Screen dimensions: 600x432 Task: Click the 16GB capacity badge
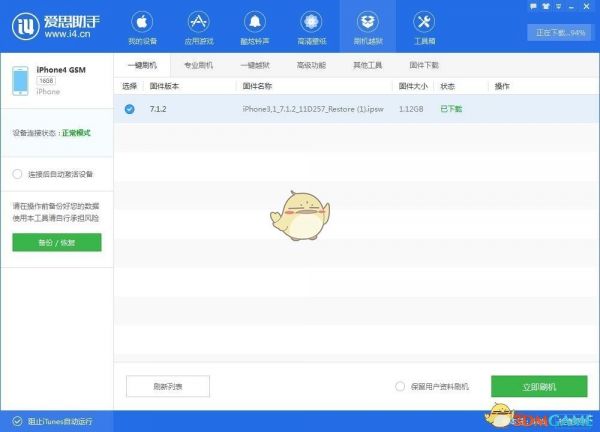[x=46, y=81]
